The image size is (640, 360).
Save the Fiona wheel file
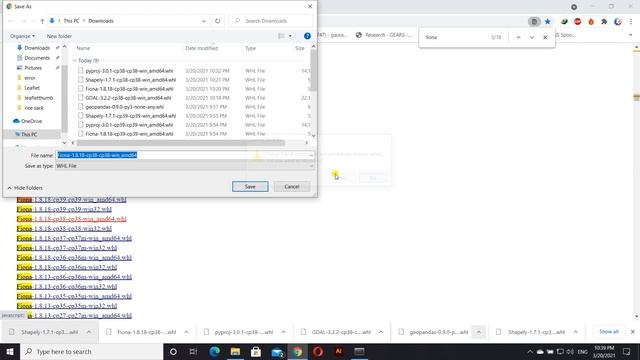coord(250,187)
